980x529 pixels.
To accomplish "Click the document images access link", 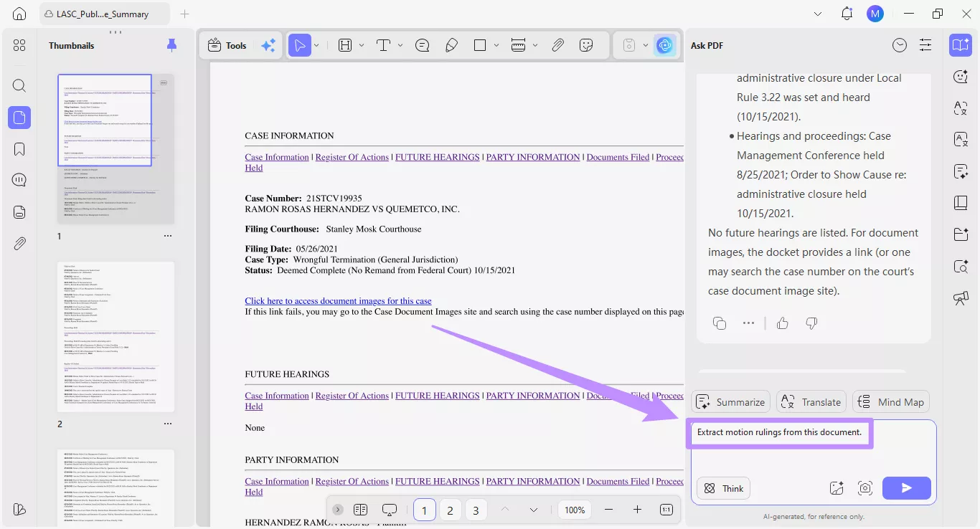I will click(x=338, y=301).
